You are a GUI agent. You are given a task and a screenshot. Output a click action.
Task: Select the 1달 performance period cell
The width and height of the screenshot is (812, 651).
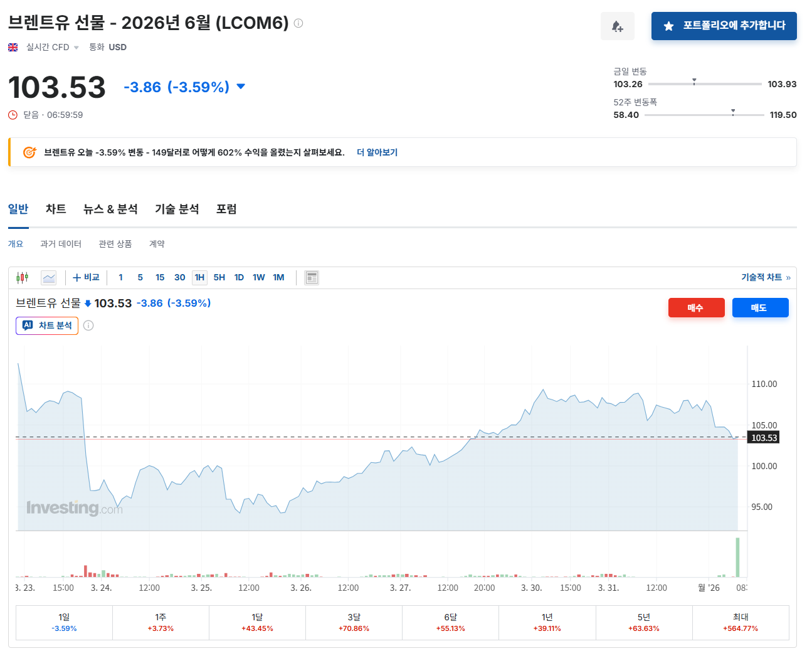click(257, 622)
